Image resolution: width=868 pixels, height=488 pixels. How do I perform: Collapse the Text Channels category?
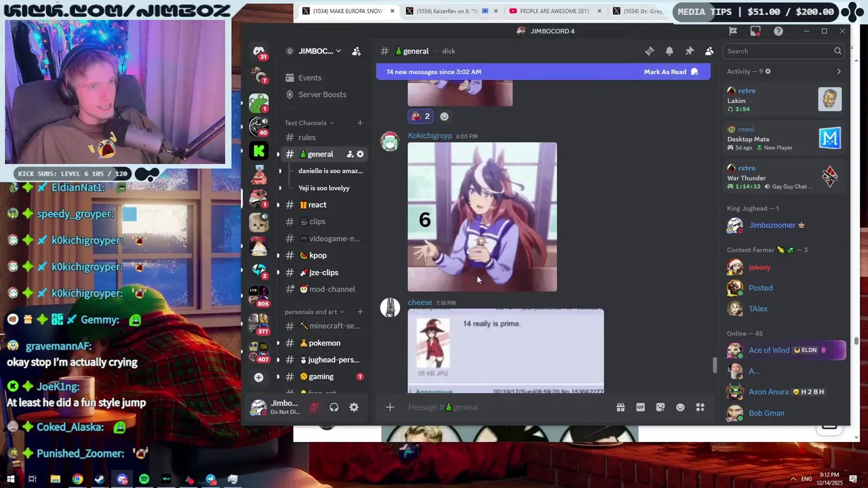pos(309,123)
